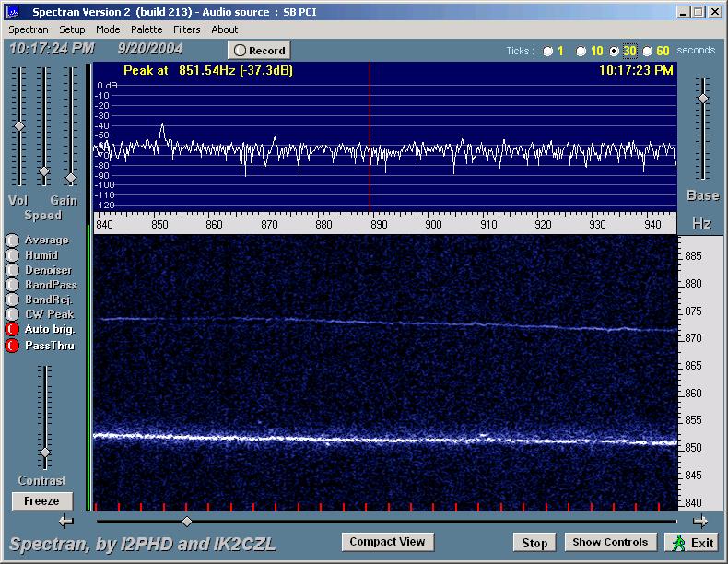Image resolution: width=728 pixels, height=564 pixels.
Task: Click the green running man Exit icon
Action: 678,543
